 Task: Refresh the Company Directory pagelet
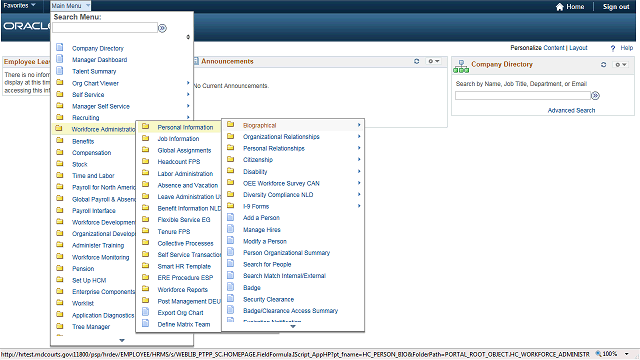coord(603,64)
